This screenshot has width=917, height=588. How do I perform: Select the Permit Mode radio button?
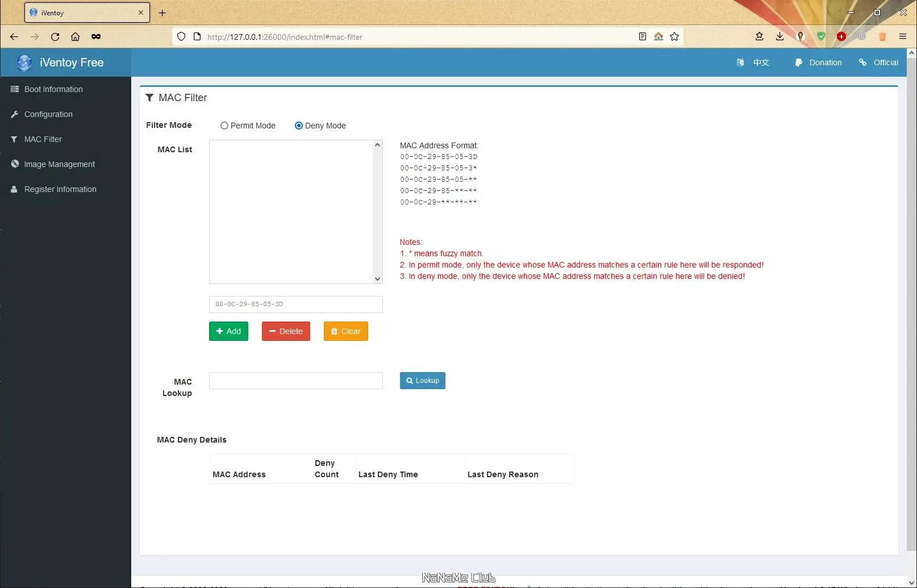(224, 126)
